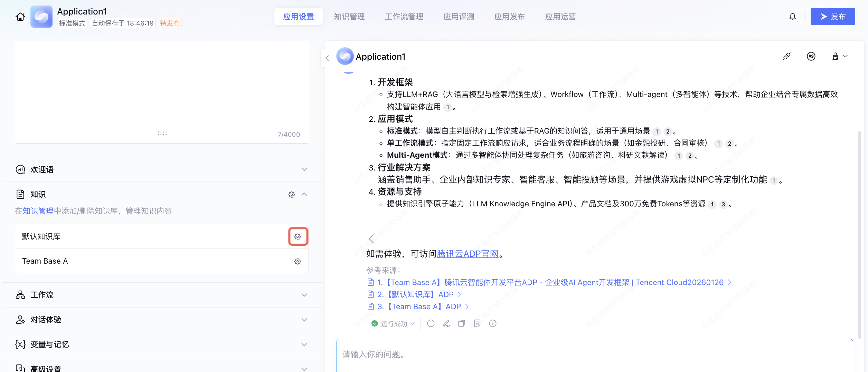Click the 7/4000 character counter
This screenshot has height=372, width=868.
(x=289, y=134)
